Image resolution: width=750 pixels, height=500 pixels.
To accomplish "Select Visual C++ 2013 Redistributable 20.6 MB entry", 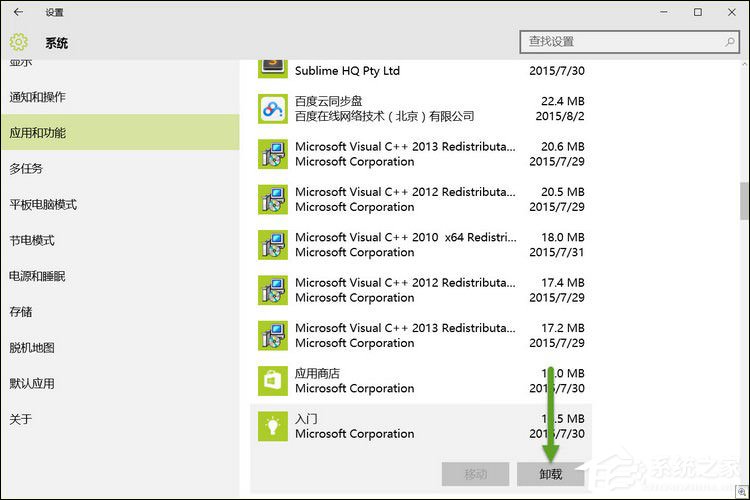I will point(420,154).
